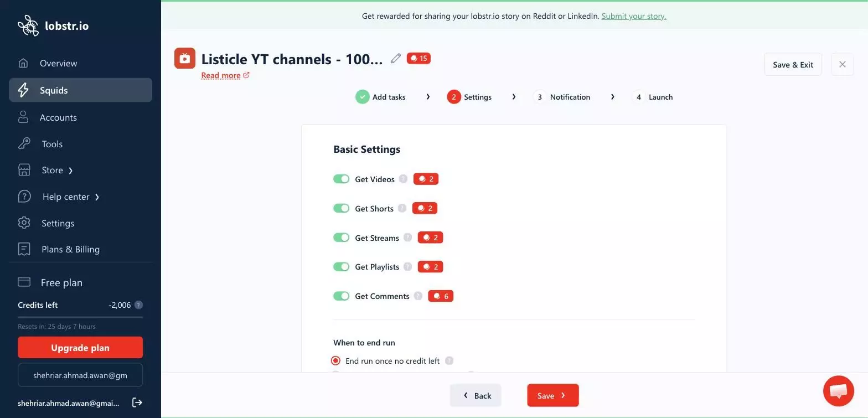Click the Squids lightning bolt icon
The image size is (868, 418).
tap(23, 90)
